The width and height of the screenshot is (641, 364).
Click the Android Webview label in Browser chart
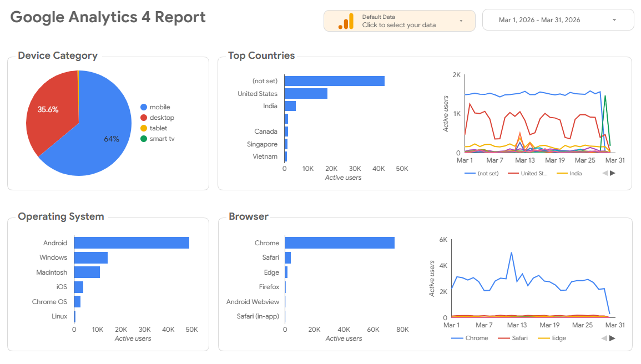(253, 301)
